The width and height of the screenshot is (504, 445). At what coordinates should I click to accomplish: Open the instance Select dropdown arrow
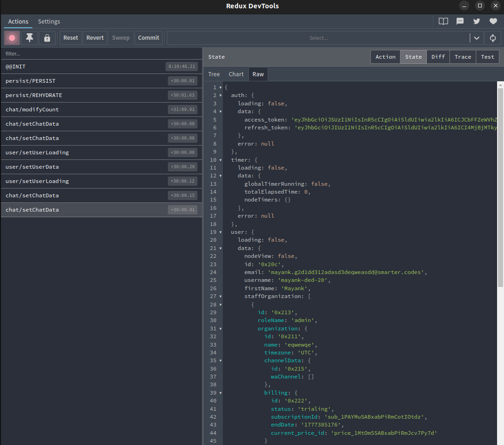tap(477, 38)
